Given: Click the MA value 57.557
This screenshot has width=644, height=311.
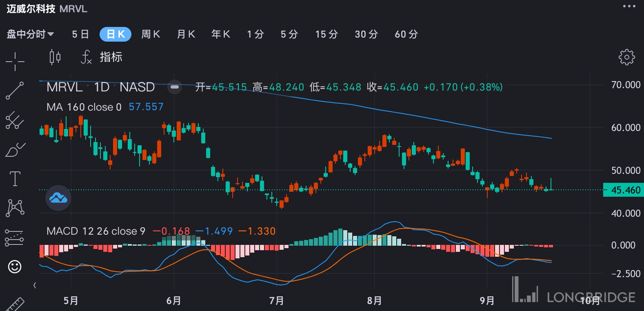Looking at the screenshot, I should pyautogui.click(x=146, y=107).
